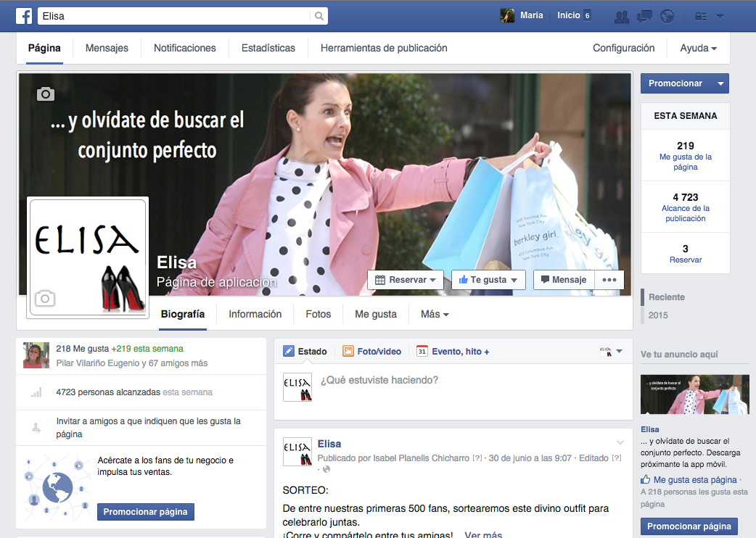Open the three-dots more actions button
Image resolution: width=756 pixels, height=538 pixels.
pyautogui.click(x=609, y=280)
